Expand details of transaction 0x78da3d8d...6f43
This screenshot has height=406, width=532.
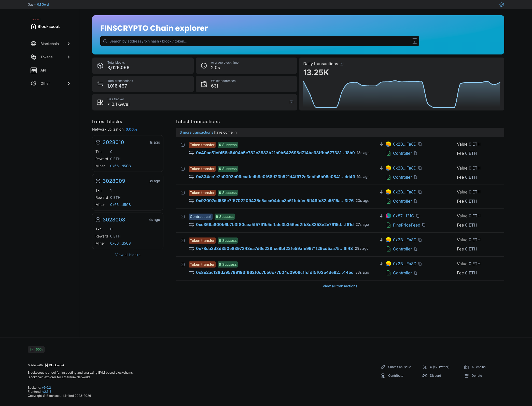pos(183,241)
